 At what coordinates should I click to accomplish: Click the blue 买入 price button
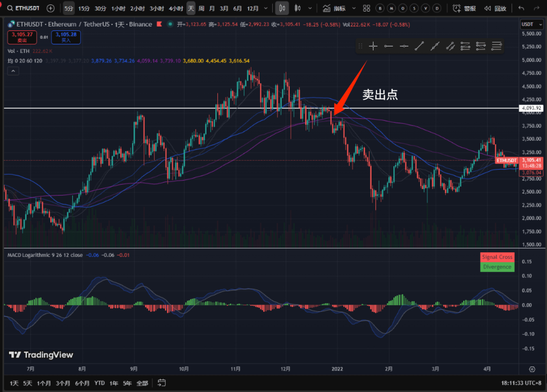click(66, 37)
